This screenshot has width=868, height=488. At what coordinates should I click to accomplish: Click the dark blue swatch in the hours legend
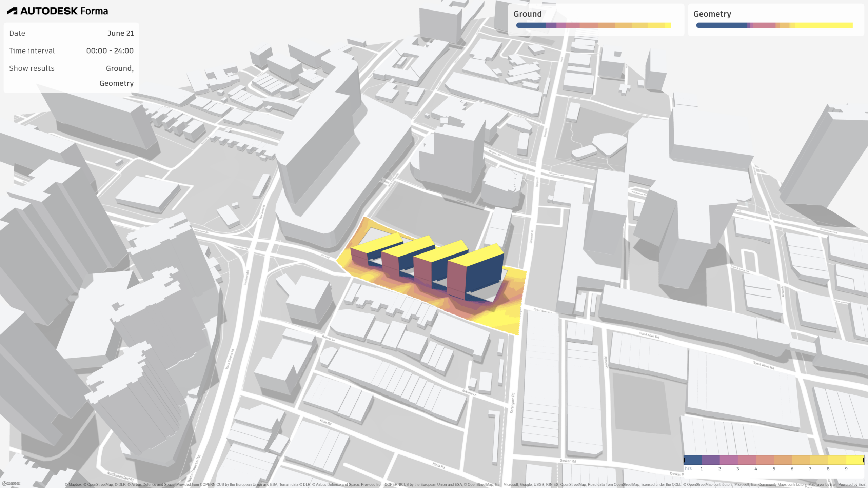coord(693,460)
